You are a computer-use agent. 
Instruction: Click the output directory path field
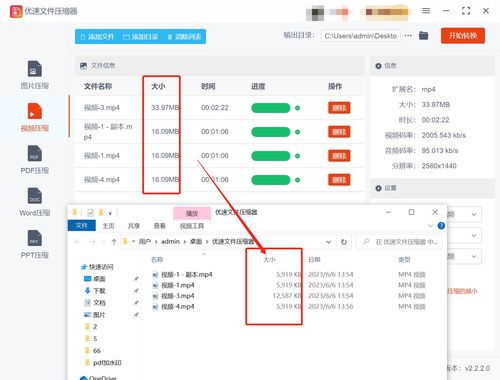[361, 36]
